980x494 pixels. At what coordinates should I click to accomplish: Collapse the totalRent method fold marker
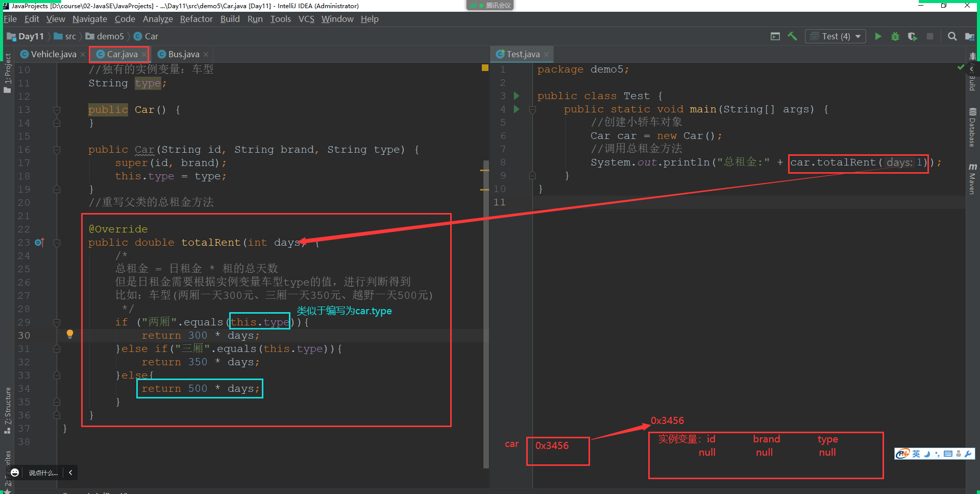coord(57,243)
